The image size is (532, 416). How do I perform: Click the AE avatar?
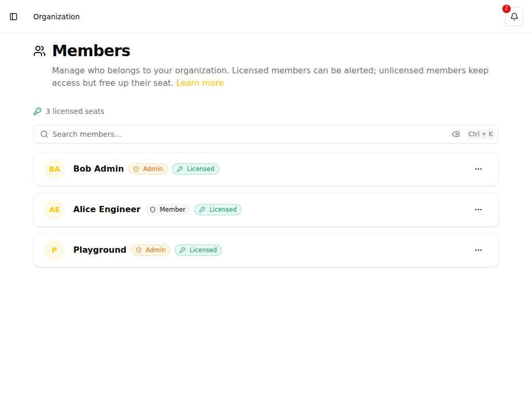tap(55, 210)
